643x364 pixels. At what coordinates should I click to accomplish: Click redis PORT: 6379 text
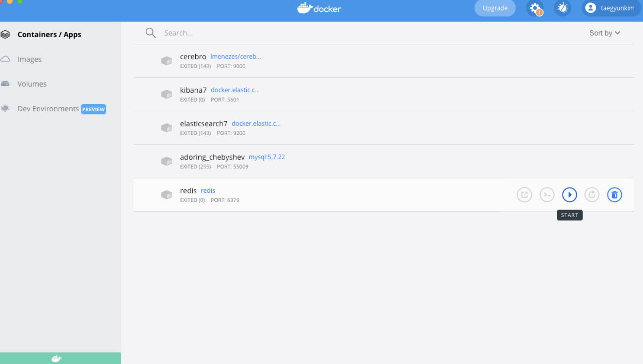point(225,200)
